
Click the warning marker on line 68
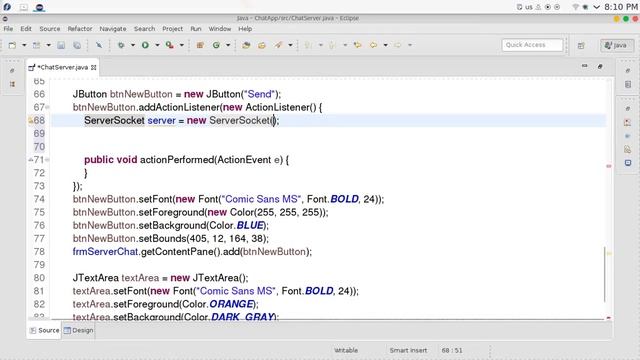[x=30, y=120]
